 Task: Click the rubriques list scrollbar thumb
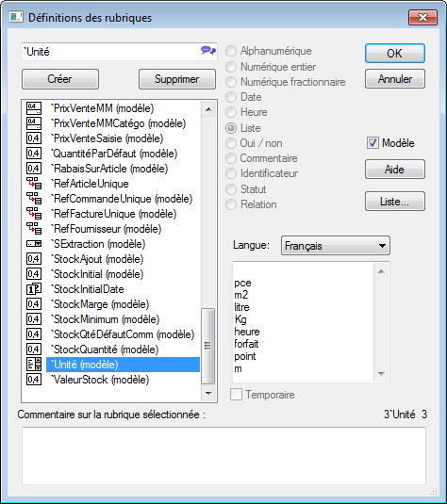207,346
